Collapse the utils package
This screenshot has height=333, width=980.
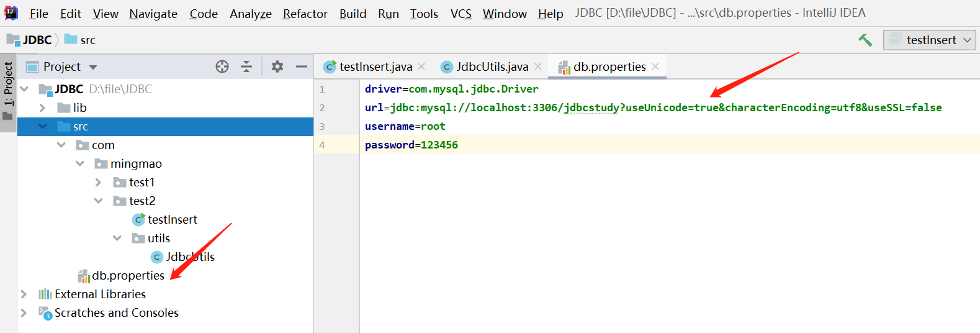(x=117, y=238)
